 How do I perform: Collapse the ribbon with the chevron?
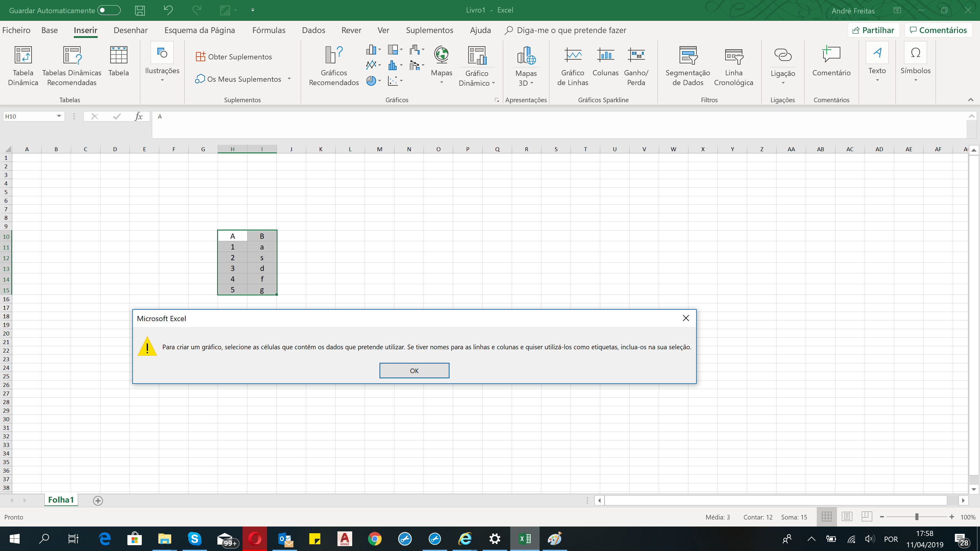tap(971, 99)
